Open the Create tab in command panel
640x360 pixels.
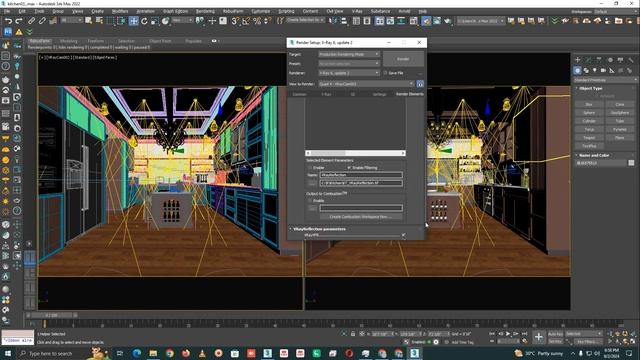pos(578,60)
